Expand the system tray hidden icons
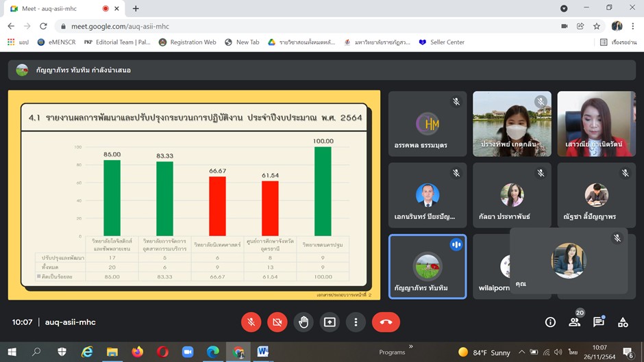This screenshot has width=644, height=362. tap(521, 352)
